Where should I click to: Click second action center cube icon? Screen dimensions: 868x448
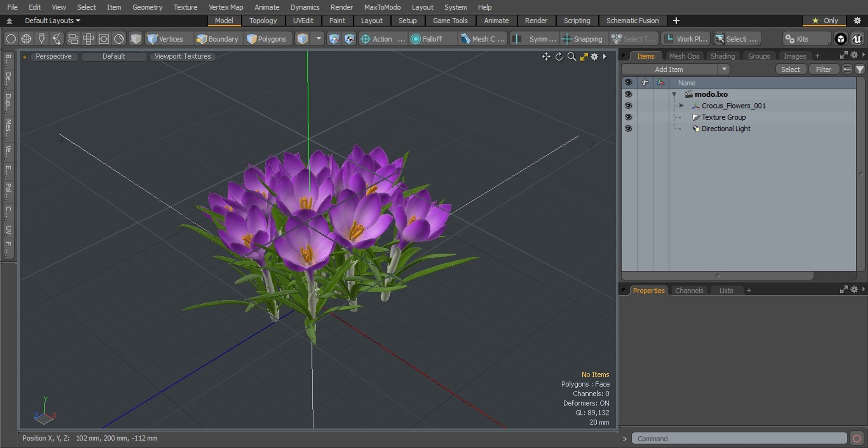tap(349, 39)
